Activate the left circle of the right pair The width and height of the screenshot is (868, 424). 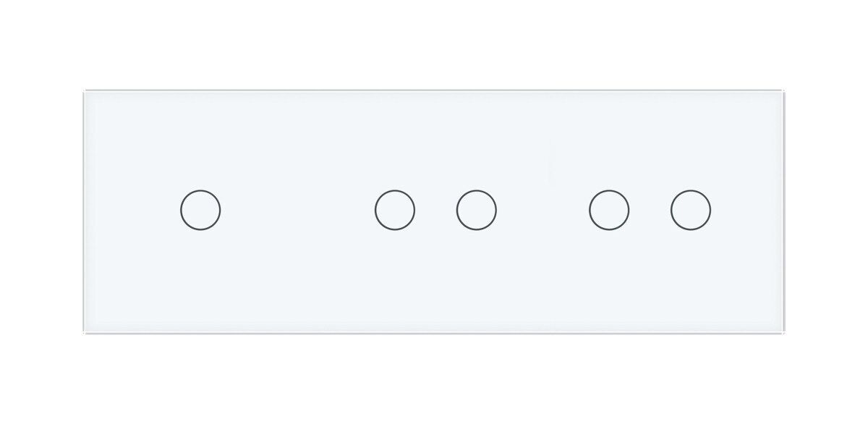click(609, 211)
